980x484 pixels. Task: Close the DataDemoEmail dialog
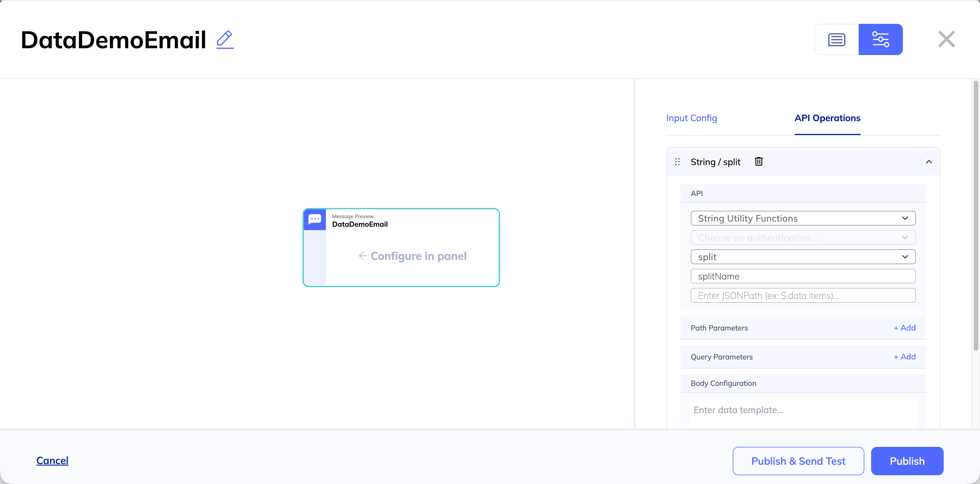click(946, 39)
